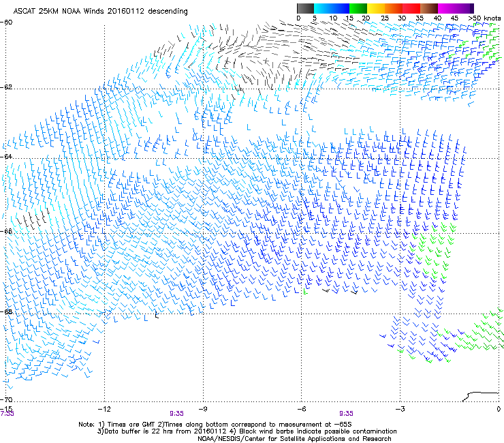Select the '-9' longitude axis label

[x=202, y=409]
